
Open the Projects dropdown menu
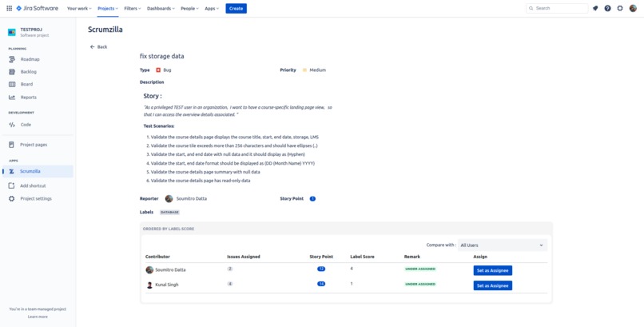point(108,8)
